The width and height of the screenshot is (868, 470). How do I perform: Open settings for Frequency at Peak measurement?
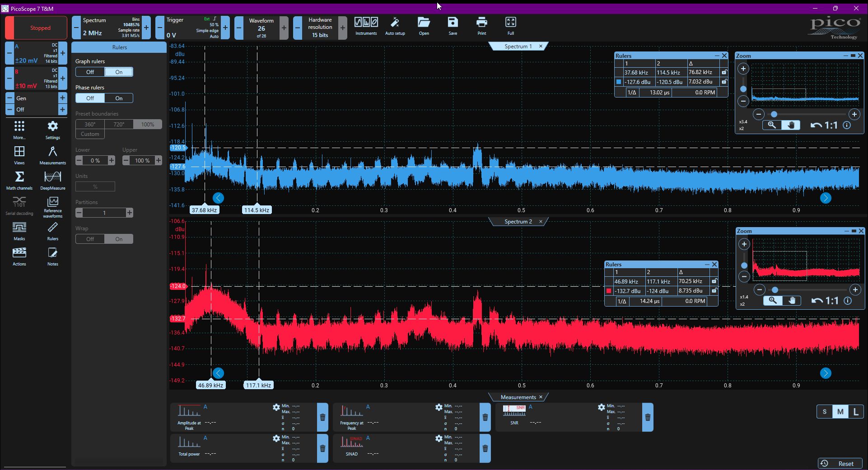click(x=439, y=407)
